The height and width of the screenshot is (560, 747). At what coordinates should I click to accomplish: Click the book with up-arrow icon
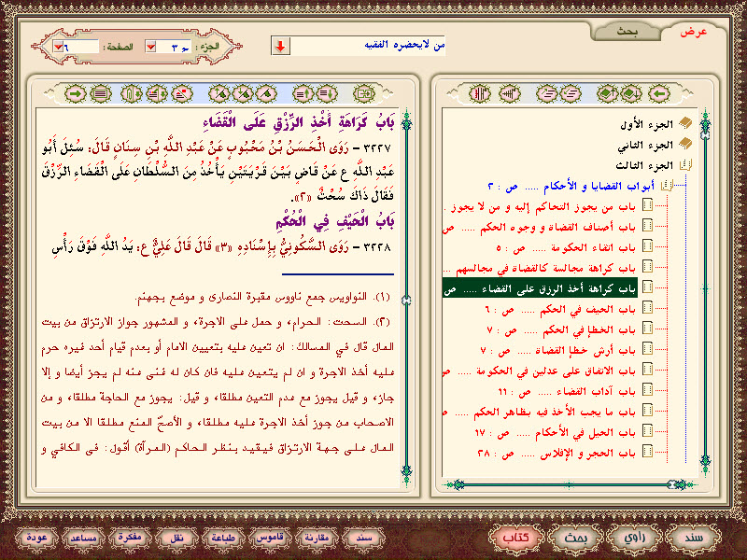(608, 94)
